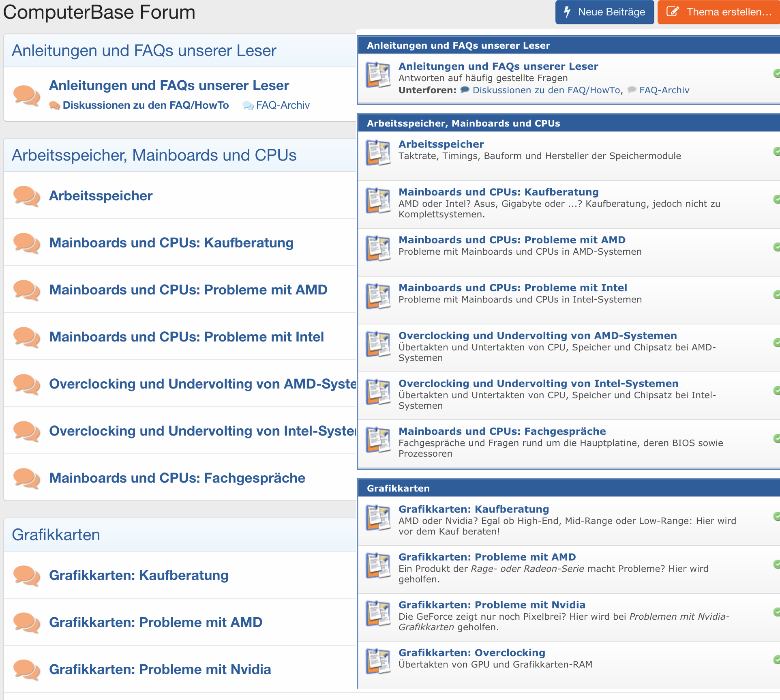Viewport: 780px width, 700px height.
Task: Open FAQ-Archiv subforum link in Unterforen line
Action: tap(664, 90)
